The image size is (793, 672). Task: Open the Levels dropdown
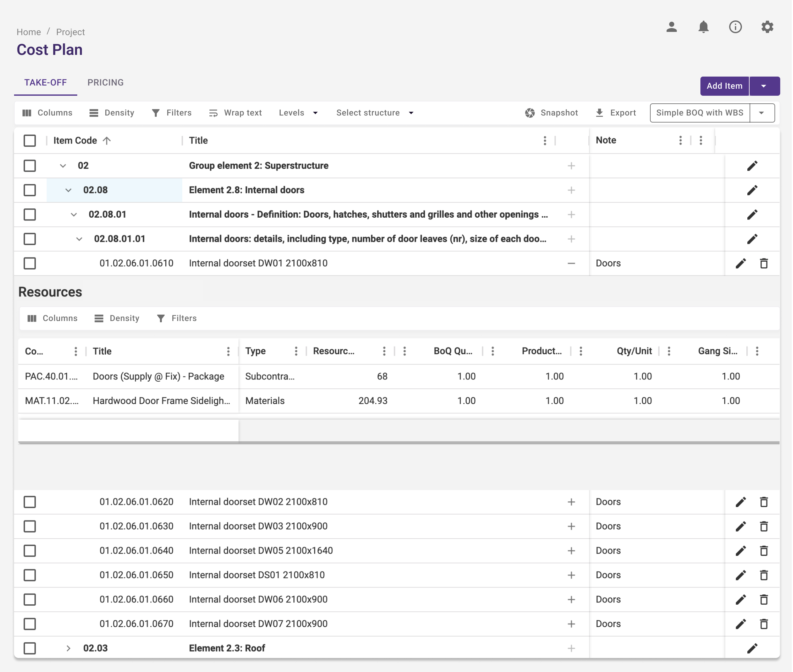tap(298, 113)
